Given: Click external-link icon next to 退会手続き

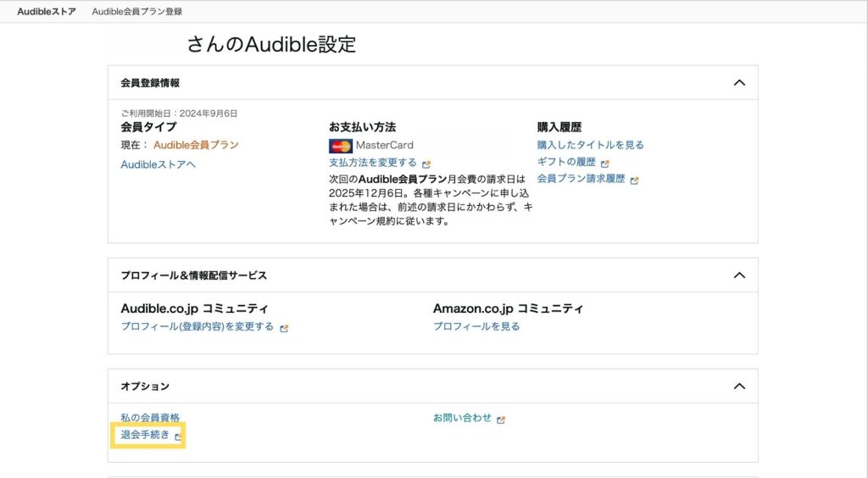Looking at the screenshot, I should click(x=177, y=436).
